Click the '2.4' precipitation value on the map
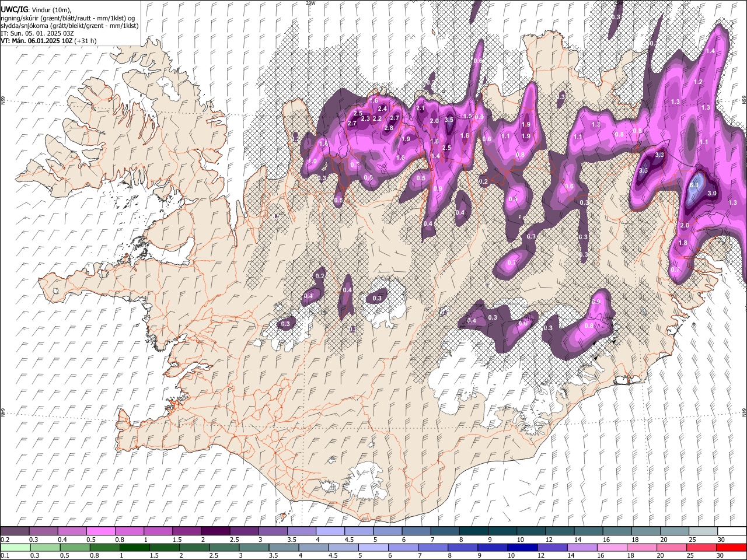 click(383, 108)
